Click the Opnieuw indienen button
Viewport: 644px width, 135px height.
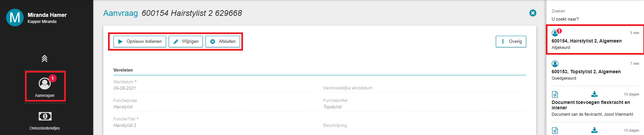[x=140, y=42]
